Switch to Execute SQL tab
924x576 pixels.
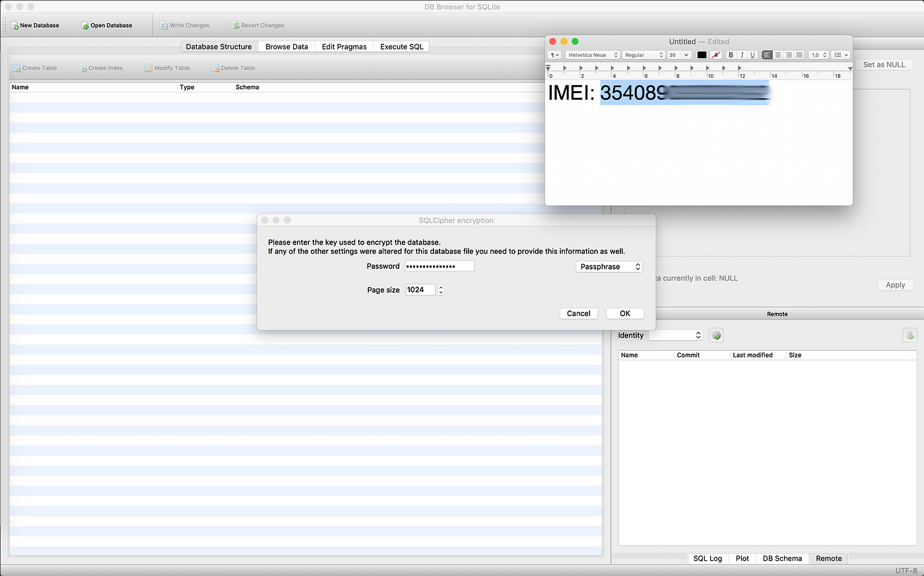tap(401, 47)
